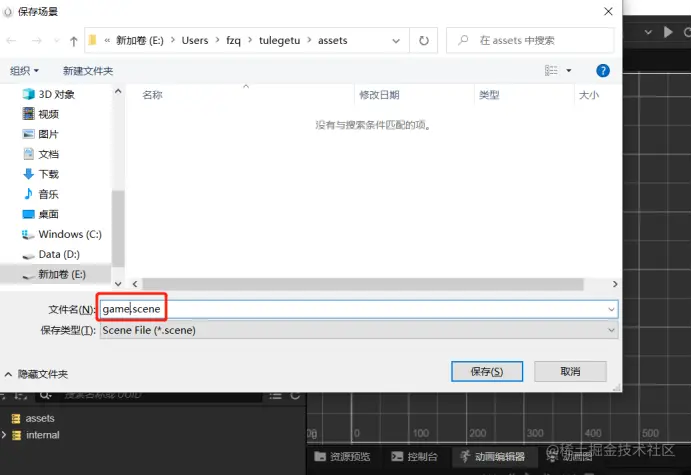Viewport: 692px width, 475px height.
Task: Click the 保存(S) button
Action: (x=487, y=371)
